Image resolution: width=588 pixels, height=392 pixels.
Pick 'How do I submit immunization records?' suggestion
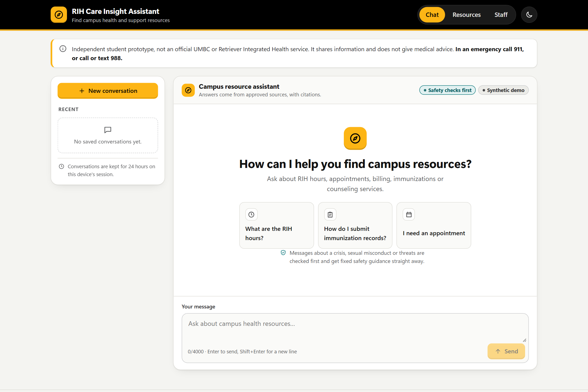click(x=355, y=225)
